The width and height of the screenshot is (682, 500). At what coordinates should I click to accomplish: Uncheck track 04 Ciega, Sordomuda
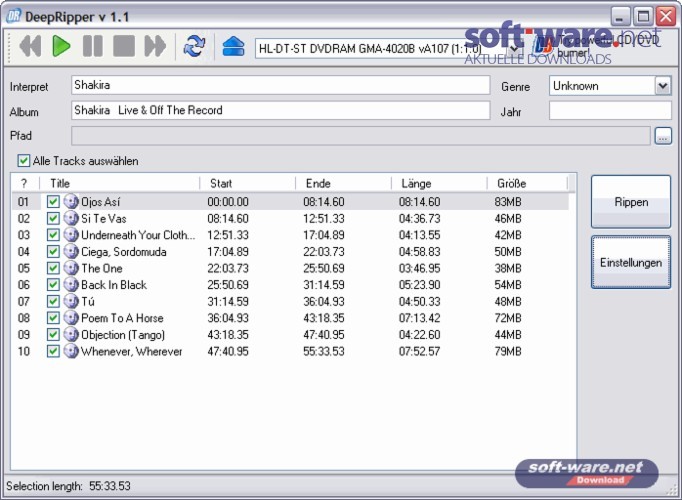pos(53,251)
